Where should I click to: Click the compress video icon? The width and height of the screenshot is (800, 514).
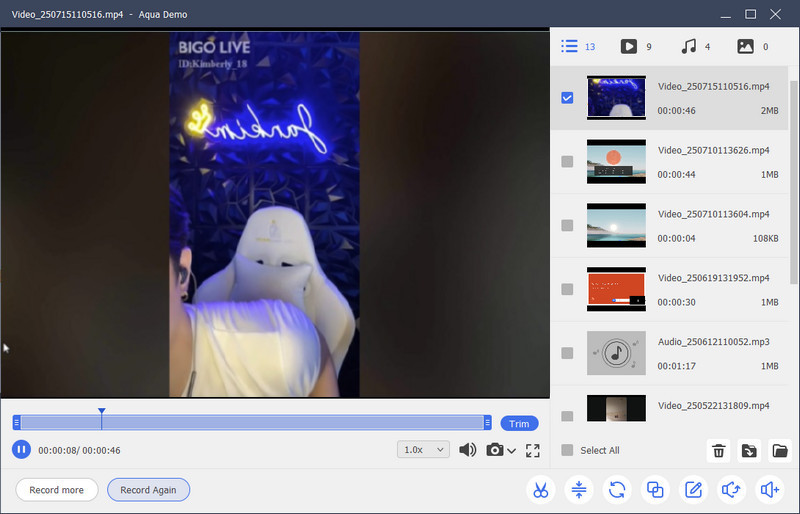(579, 490)
